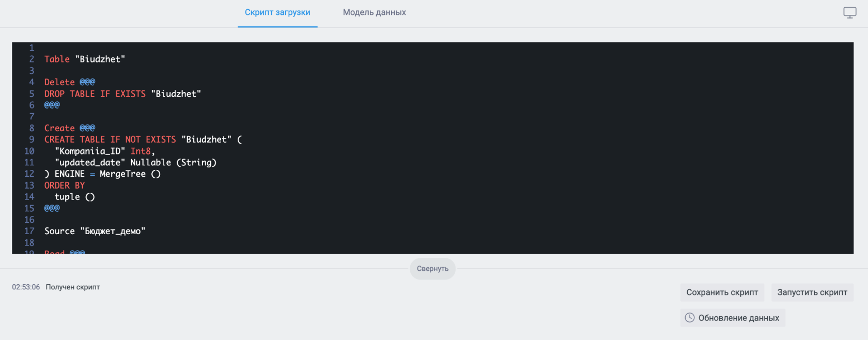Click the @@@ marker on line 6
Image resolution: width=868 pixels, height=340 pixels.
[52, 105]
